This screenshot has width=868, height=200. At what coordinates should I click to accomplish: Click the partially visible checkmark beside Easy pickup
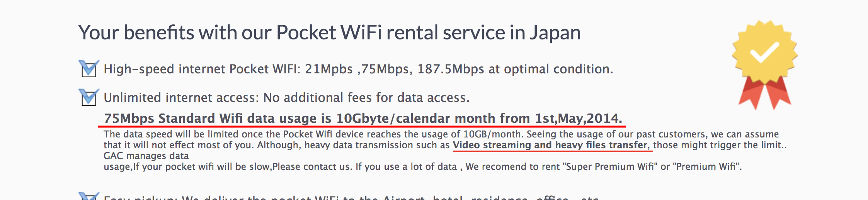89,196
